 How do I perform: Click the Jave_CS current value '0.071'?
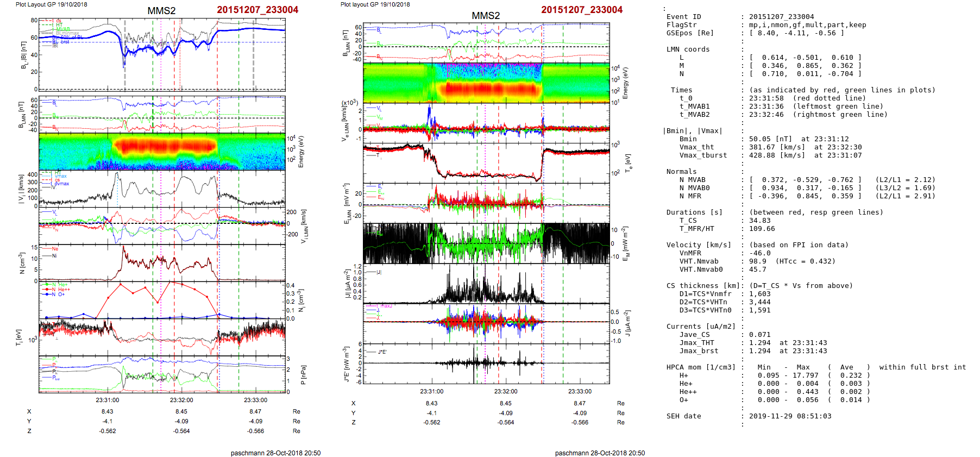pos(759,335)
